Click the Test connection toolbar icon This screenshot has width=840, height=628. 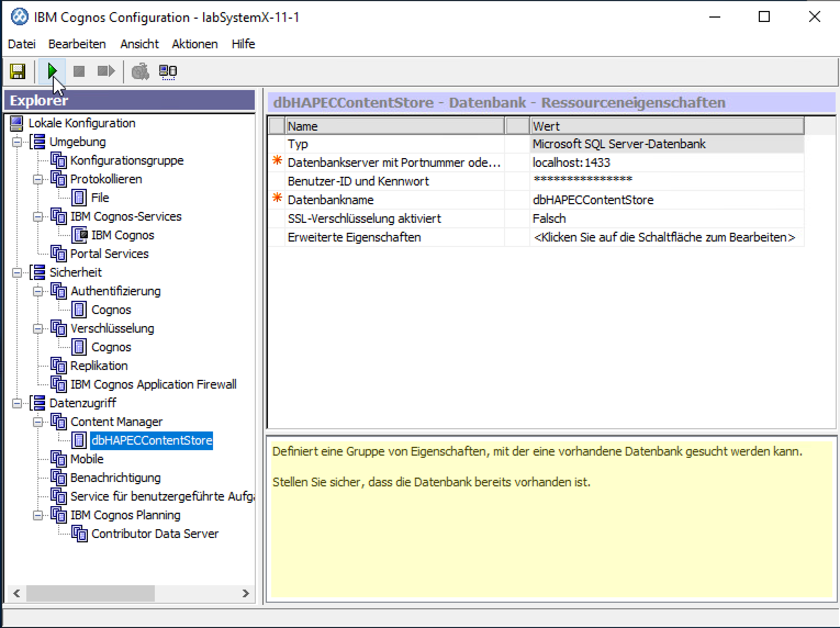141,71
